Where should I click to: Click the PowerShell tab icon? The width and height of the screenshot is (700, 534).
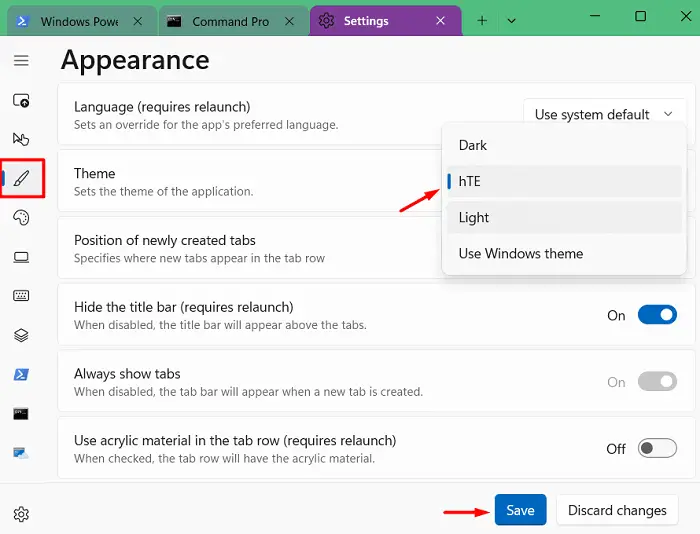22,21
